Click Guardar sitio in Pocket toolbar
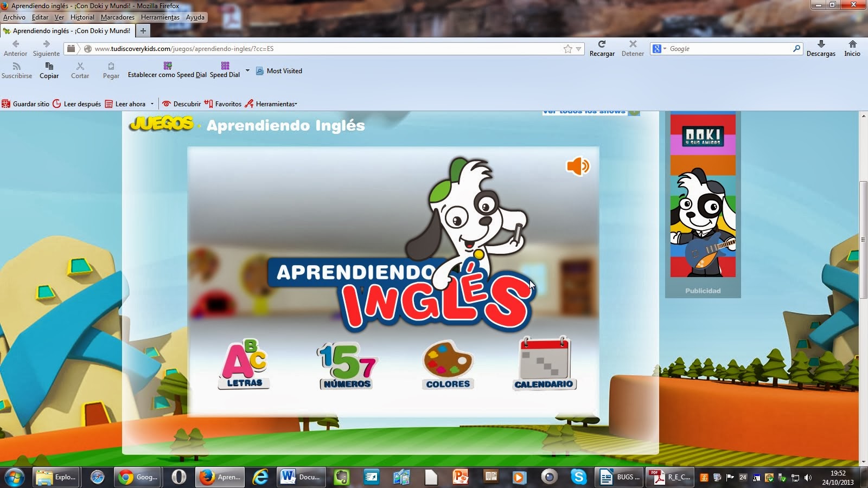Image resolution: width=868 pixels, height=488 pixels. 25,104
